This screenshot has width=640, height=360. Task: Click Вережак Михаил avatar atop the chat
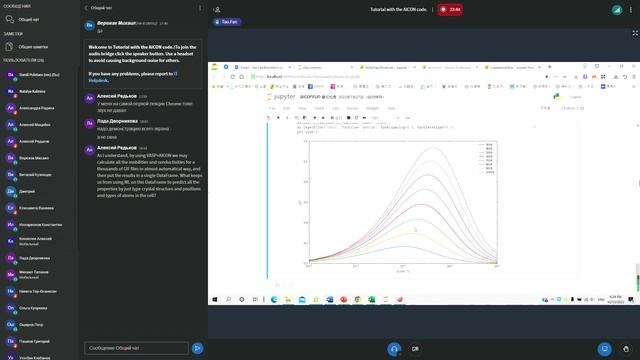coord(89,25)
